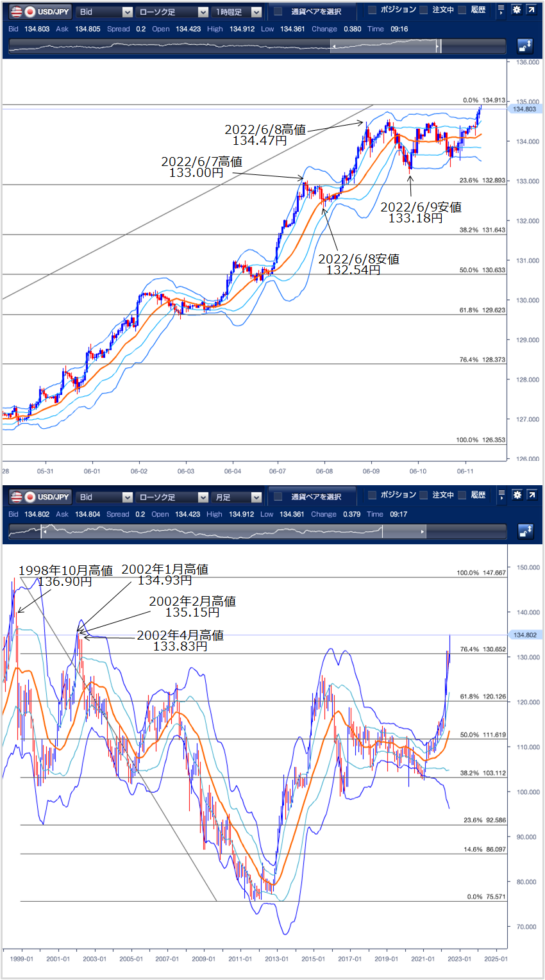Screen dimensions: 545x980
Task: Click Bid value 134.803 in info bar
Action: pos(37,29)
